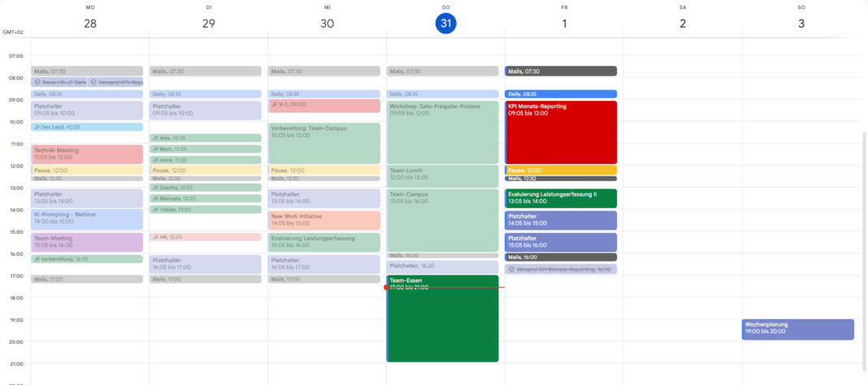Open JF Tobias event at 13:50
Screen dimensions: 868x385
click(206, 210)
